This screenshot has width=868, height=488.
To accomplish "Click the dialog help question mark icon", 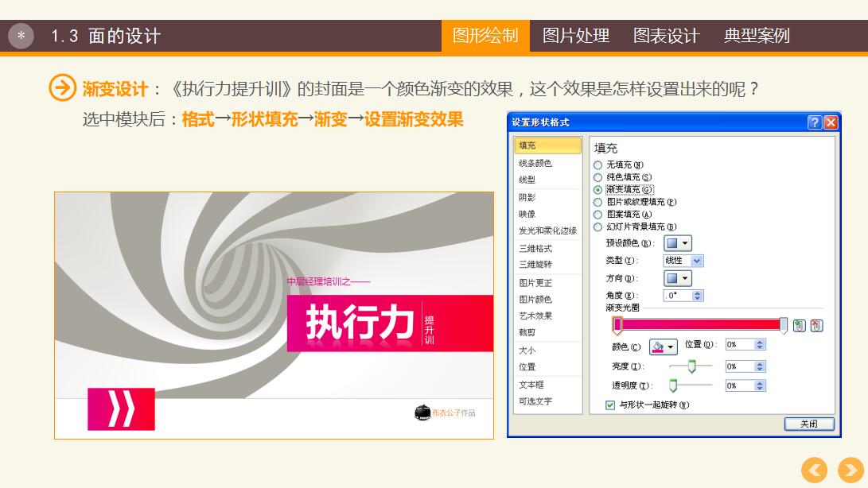I will coord(814,122).
